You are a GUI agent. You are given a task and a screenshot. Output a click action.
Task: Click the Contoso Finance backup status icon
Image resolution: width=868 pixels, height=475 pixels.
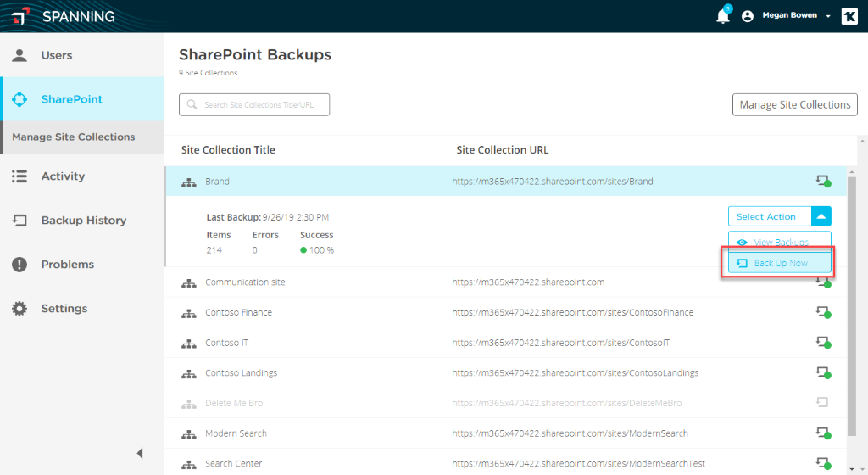tap(823, 312)
